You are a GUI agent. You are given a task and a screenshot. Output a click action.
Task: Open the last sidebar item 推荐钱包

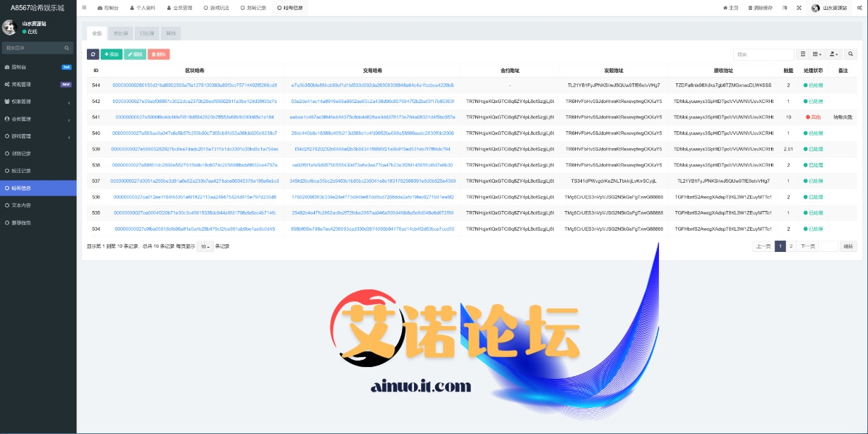(x=38, y=222)
